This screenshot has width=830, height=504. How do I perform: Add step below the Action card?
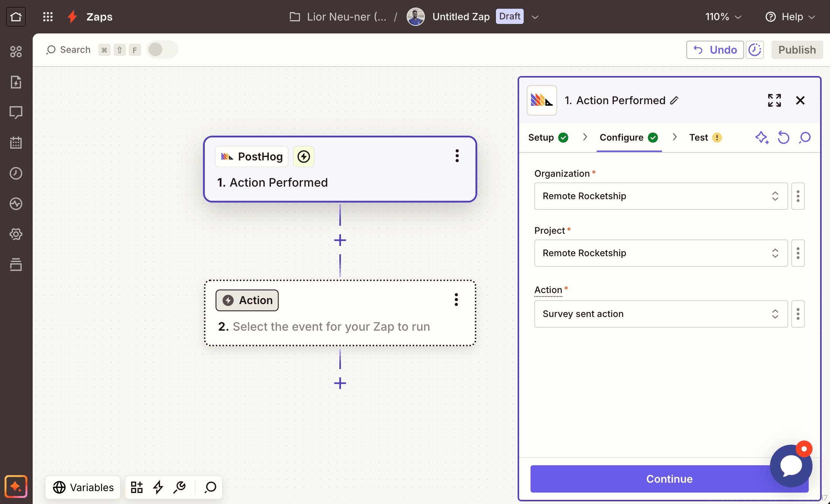[x=340, y=383]
